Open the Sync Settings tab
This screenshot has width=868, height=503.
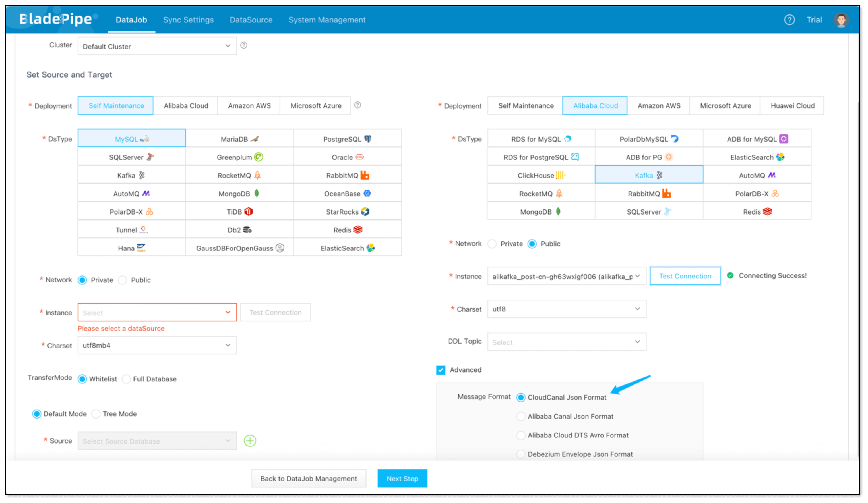[188, 20]
